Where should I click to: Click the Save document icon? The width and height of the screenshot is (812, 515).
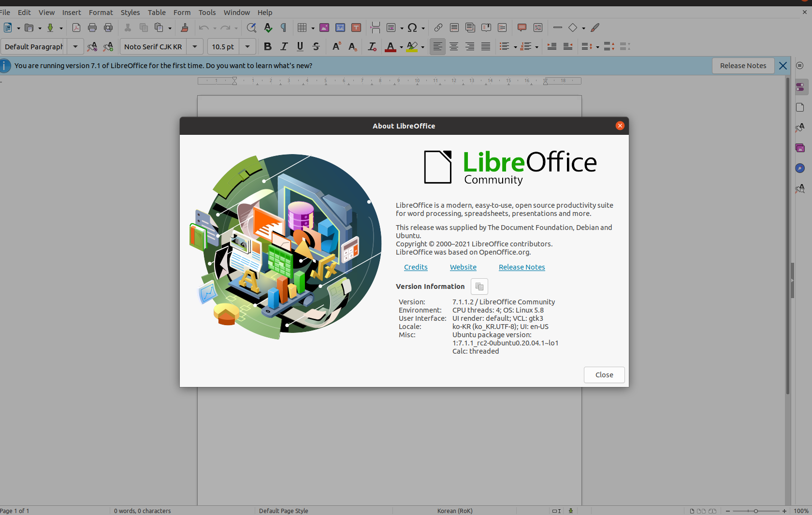point(50,28)
